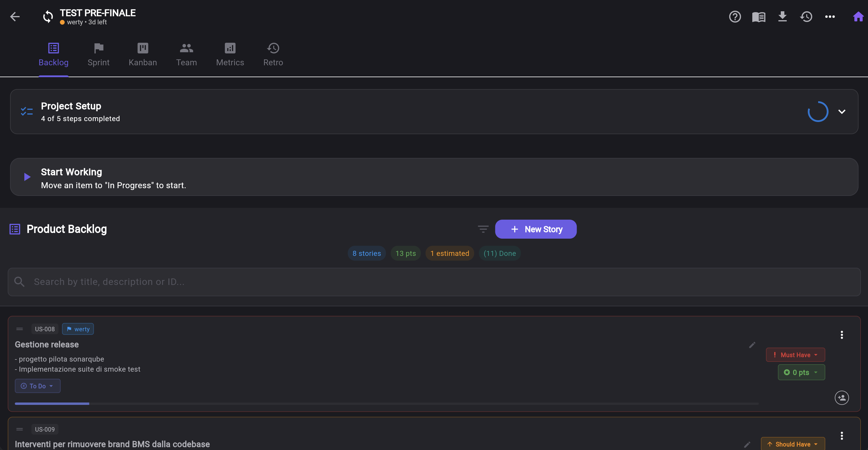This screenshot has height=450, width=868.
Task: Open the help question mark icon
Action: 735,17
